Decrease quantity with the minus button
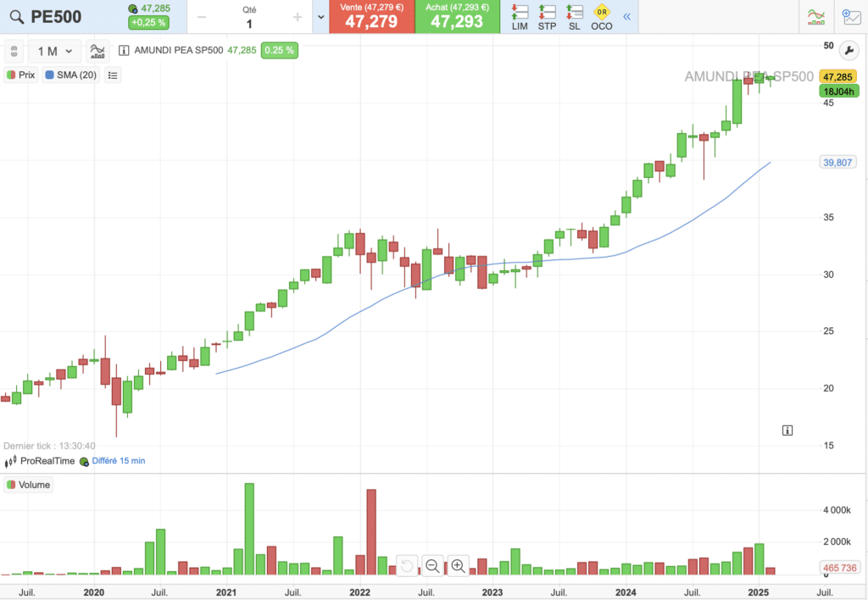 [x=202, y=17]
